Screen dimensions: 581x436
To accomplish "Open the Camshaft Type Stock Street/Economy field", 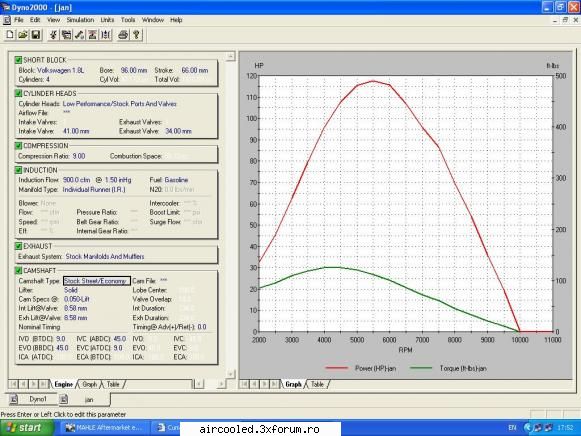I will coord(97,281).
